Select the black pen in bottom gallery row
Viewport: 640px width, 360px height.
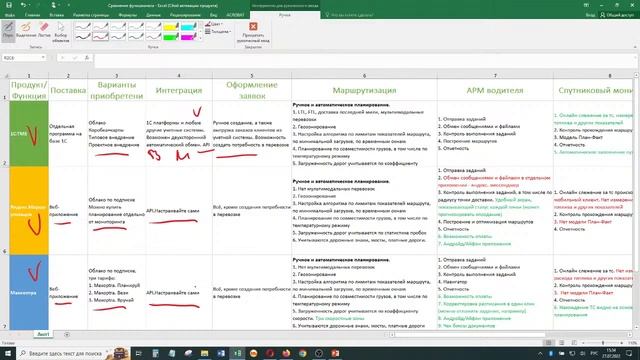click(83, 37)
